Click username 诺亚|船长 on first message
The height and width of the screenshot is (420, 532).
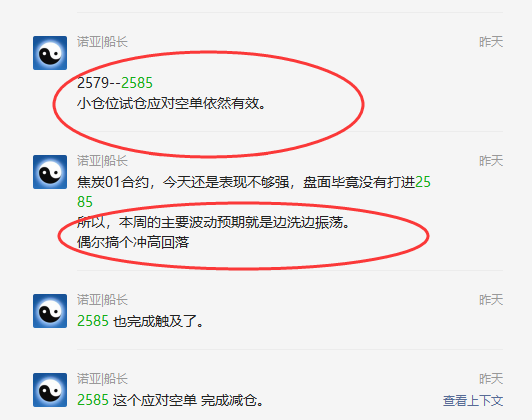click(102, 42)
